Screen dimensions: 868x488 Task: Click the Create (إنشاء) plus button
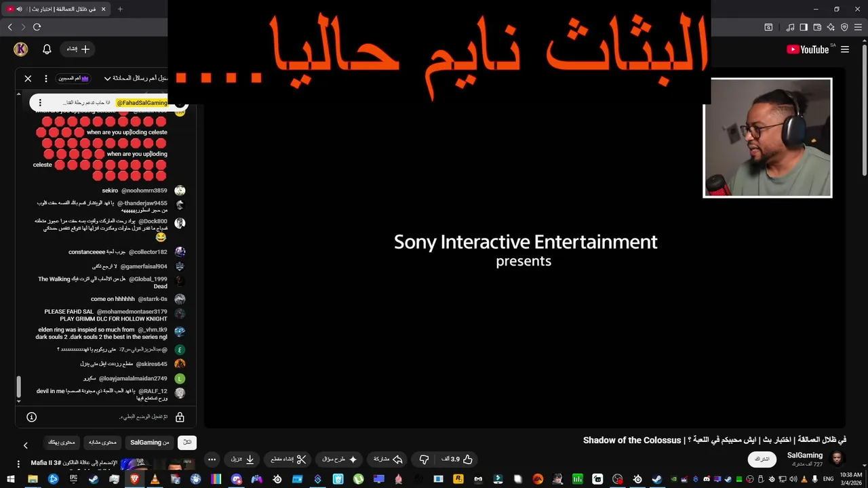tap(79, 49)
